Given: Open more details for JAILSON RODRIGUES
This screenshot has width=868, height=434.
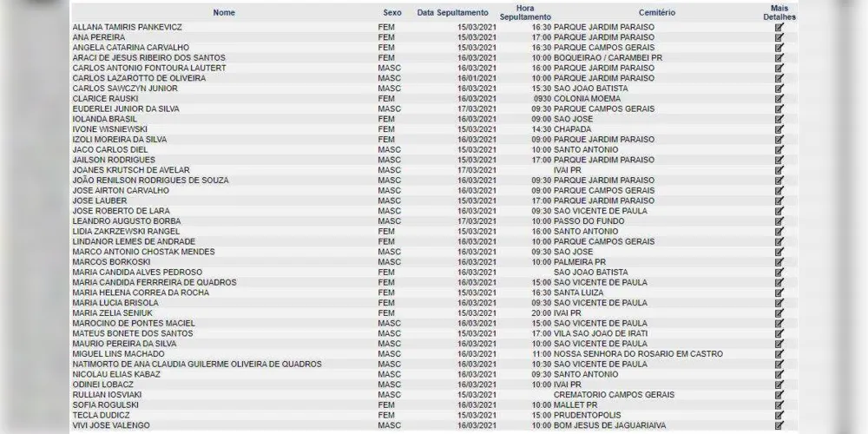Looking at the screenshot, I should click(x=779, y=160).
